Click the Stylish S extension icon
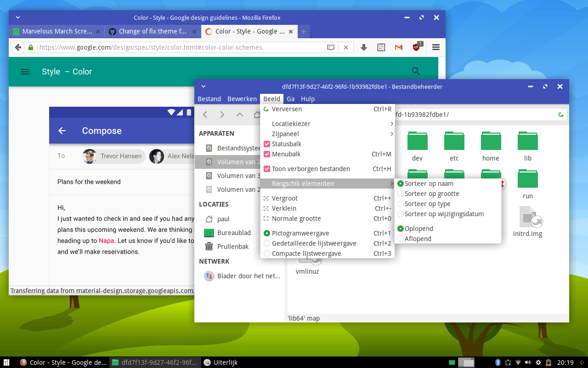Viewport: 588px width, 368px height. 381,47
